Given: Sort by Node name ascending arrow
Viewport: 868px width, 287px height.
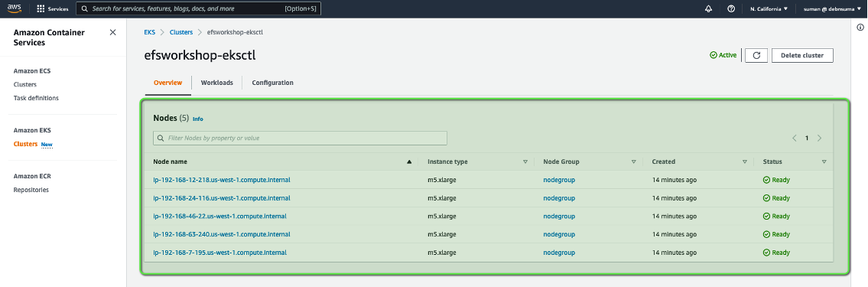Looking at the screenshot, I should point(409,161).
